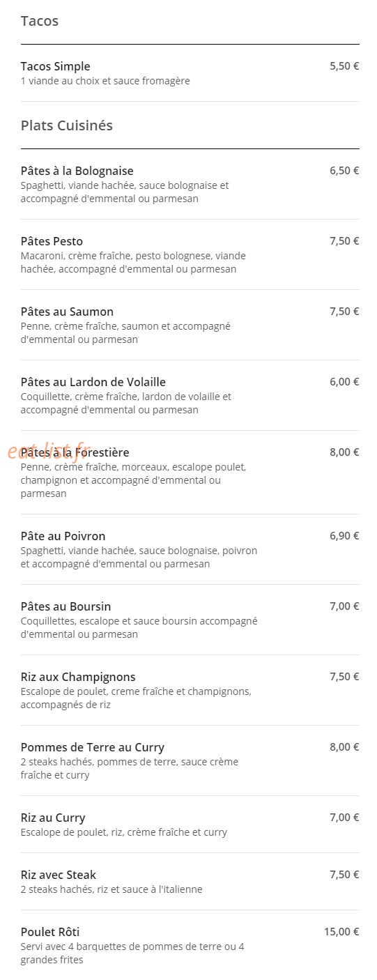Select Pâtes au Saumon dish
Screen dimensions: 377x980
[190, 326]
